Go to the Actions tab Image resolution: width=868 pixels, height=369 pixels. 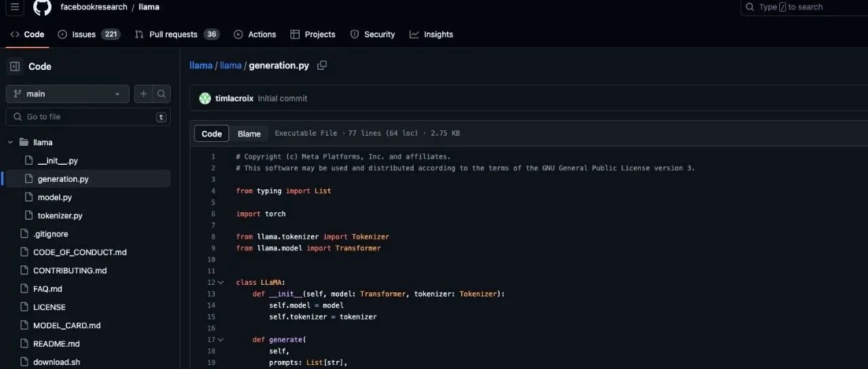point(255,35)
